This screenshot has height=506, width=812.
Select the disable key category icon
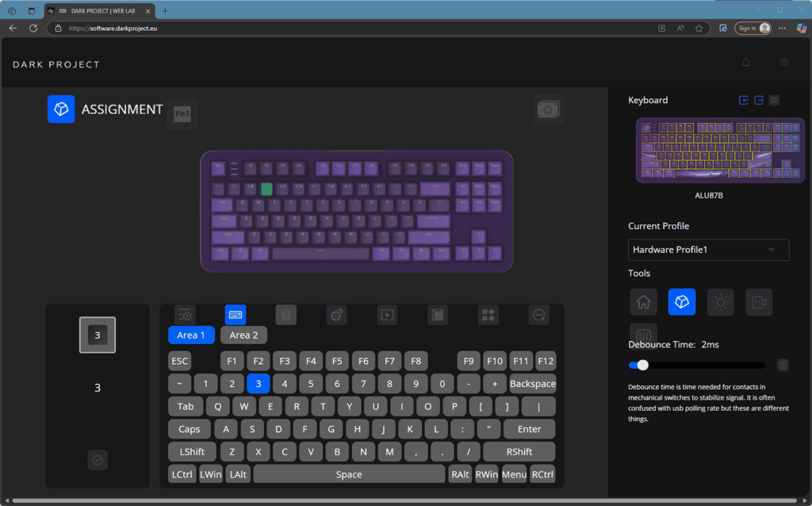[x=538, y=315]
